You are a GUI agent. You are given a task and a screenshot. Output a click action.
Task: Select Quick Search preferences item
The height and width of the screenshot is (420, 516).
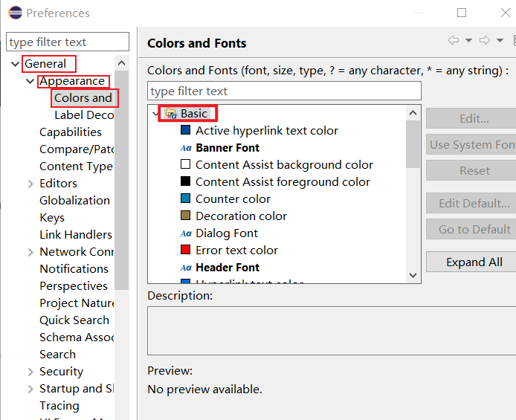pyautogui.click(x=74, y=320)
